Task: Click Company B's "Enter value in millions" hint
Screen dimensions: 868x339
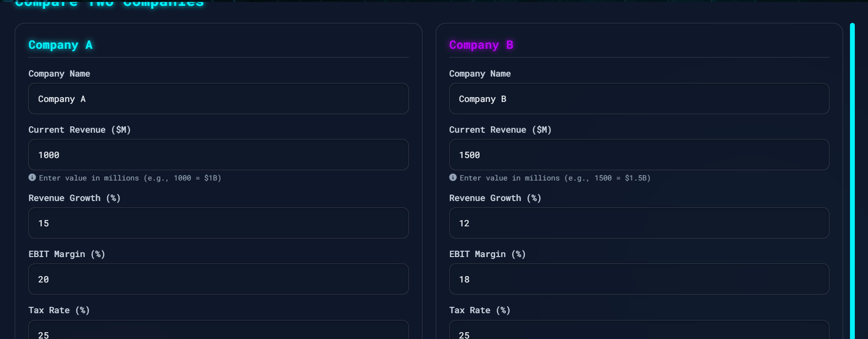Action: tap(554, 178)
